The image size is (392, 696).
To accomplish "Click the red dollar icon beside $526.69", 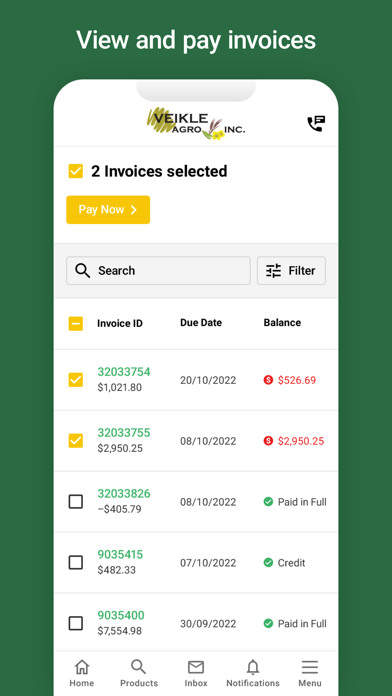I will (268, 380).
